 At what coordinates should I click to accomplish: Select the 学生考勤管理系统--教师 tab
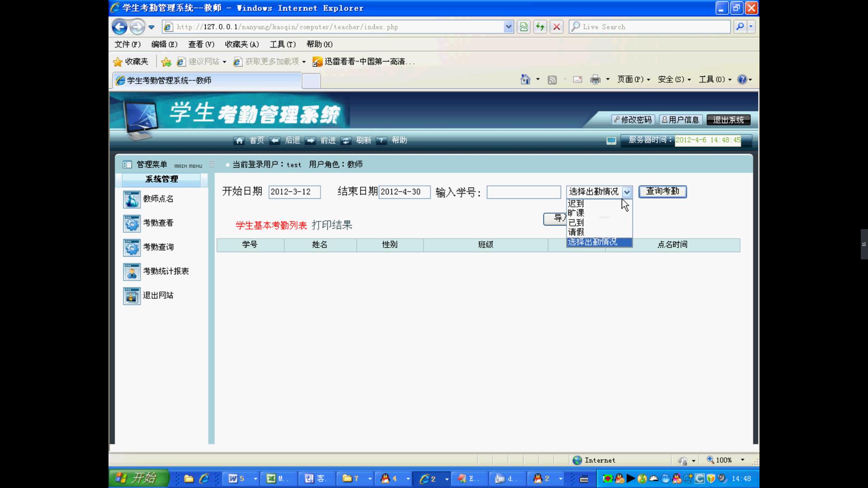click(x=207, y=80)
